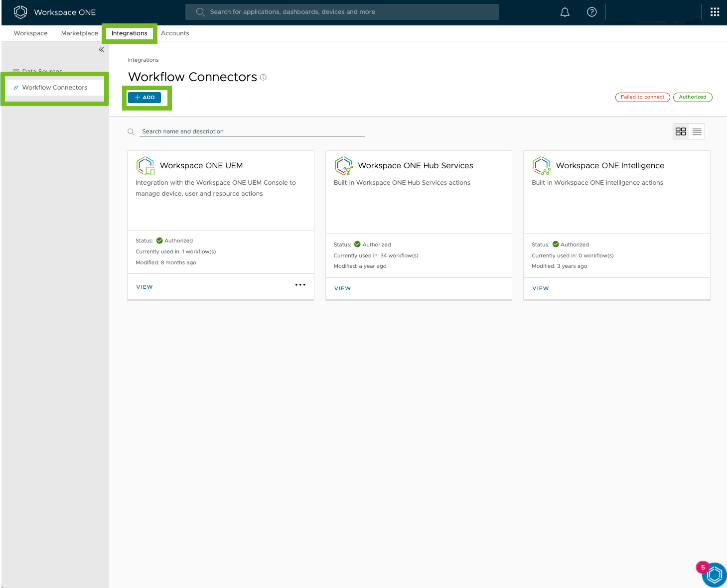Open the Workspace tab
This screenshot has width=727, height=588.
(31, 33)
